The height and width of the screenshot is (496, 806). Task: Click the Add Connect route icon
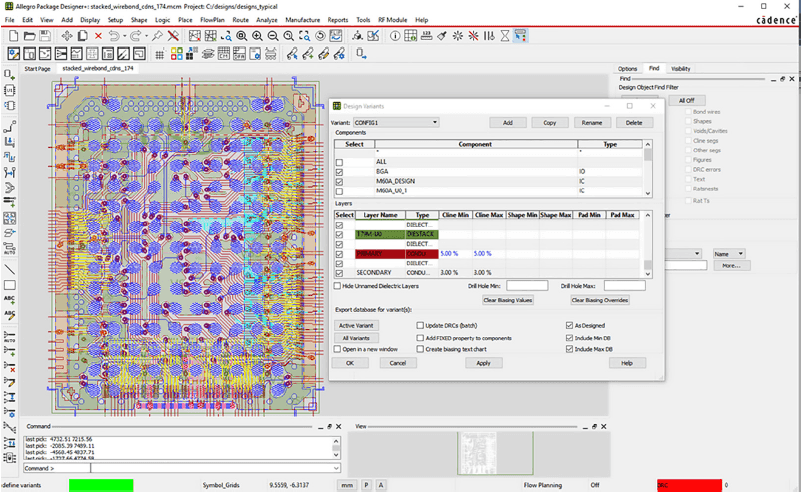click(9, 126)
